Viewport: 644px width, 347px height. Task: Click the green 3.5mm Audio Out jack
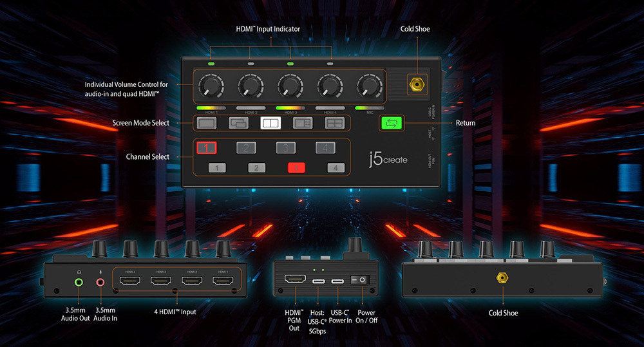tap(79, 281)
